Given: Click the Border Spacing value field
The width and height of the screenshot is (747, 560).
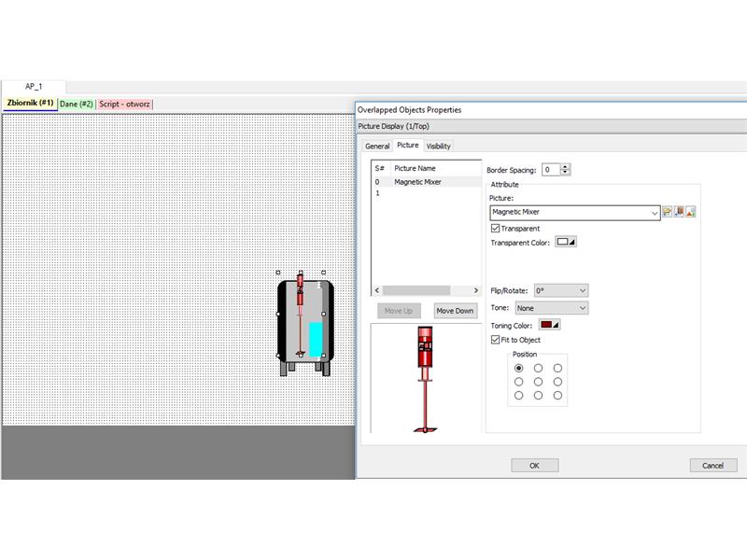Looking at the screenshot, I should pos(551,170).
